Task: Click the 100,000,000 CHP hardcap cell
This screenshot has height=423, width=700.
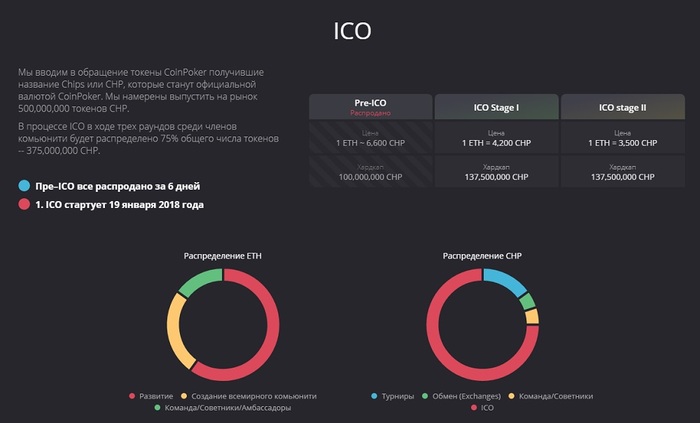Action: pyautogui.click(x=371, y=172)
